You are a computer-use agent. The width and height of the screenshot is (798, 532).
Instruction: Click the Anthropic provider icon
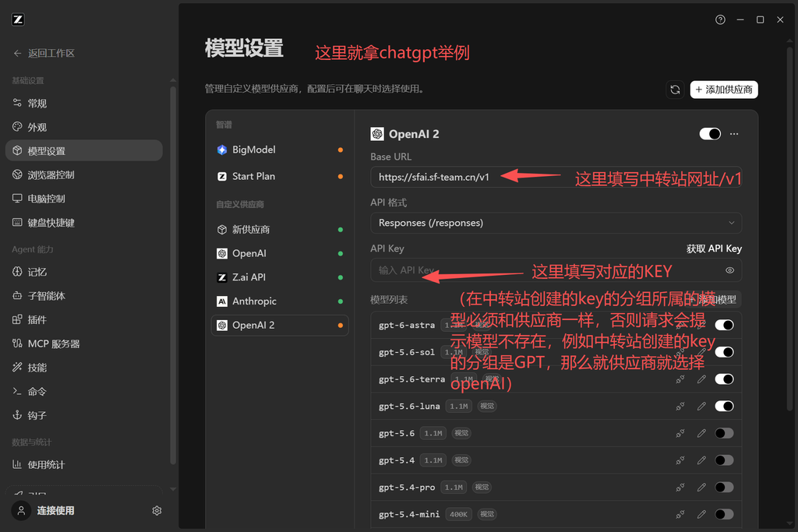[x=222, y=301]
